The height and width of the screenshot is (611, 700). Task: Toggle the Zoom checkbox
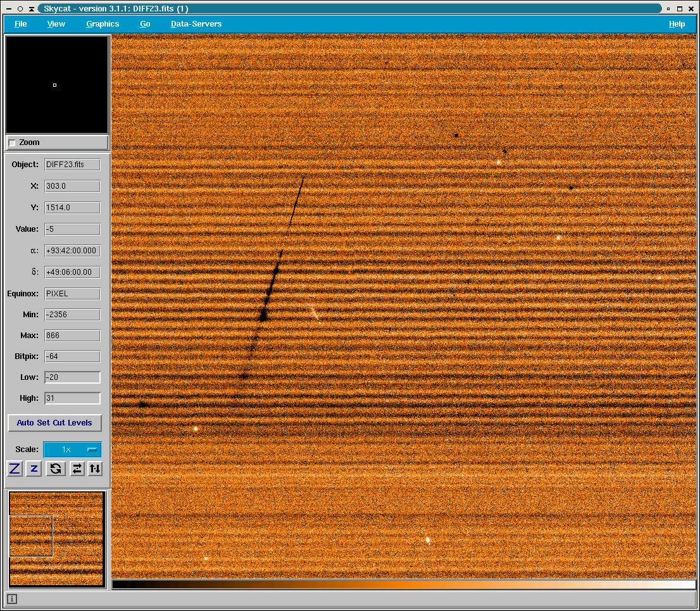pyautogui.click(x=13, y=143)
